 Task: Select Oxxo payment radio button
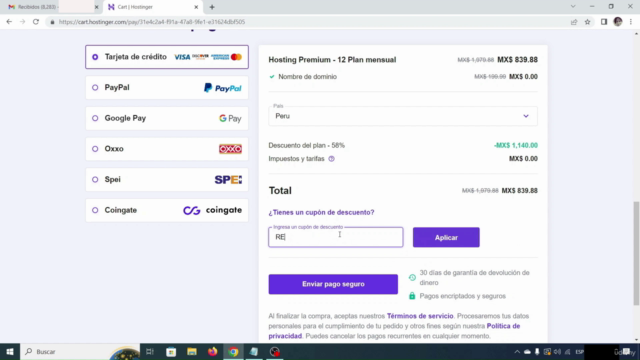95,149
